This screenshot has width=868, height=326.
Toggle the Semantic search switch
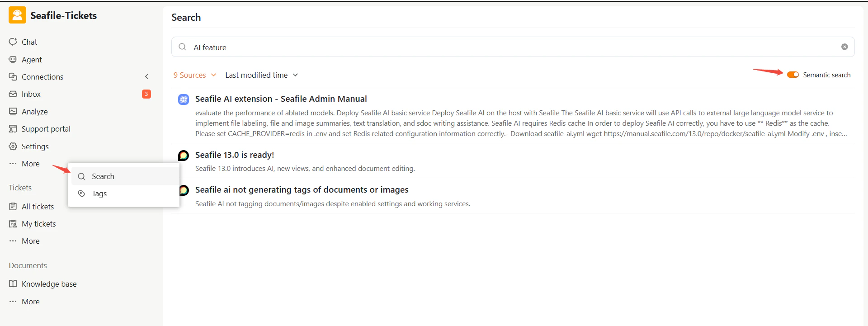click(793, 75)
